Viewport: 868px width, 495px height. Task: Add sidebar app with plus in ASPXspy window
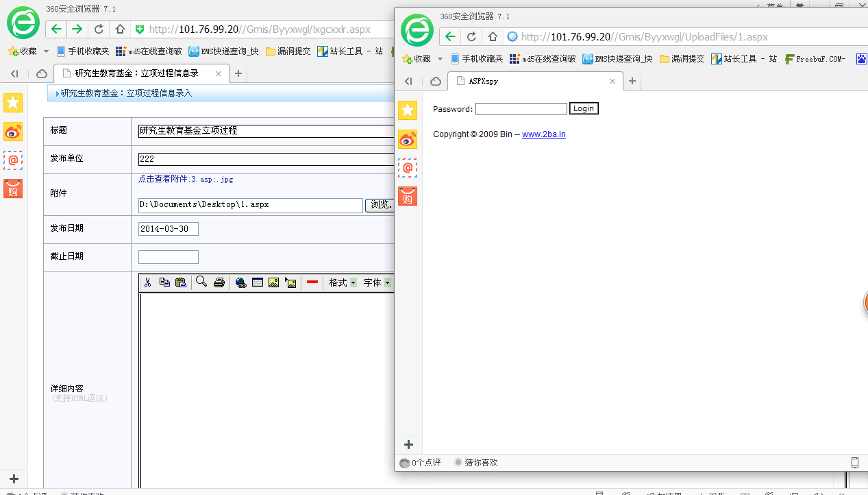[408, 444]
